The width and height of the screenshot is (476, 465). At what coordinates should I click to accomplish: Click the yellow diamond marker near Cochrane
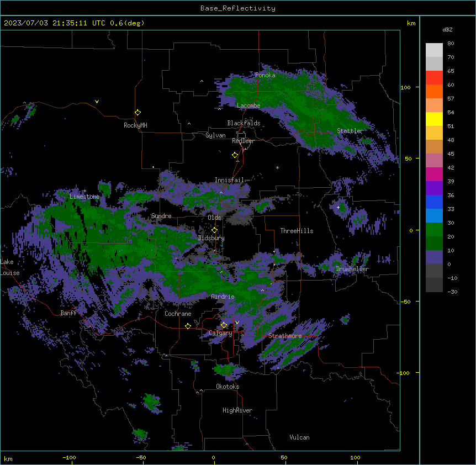pyautogui.click(x=188, y=326)
